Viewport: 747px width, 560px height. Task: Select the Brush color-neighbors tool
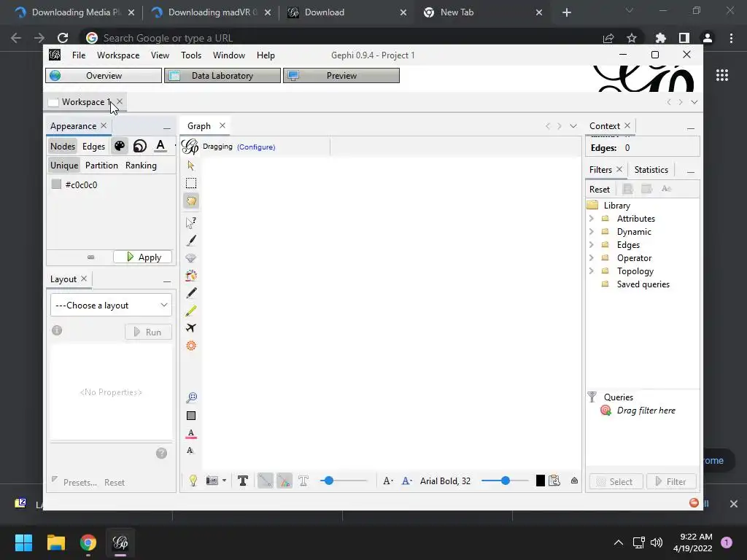pos(191,275)
